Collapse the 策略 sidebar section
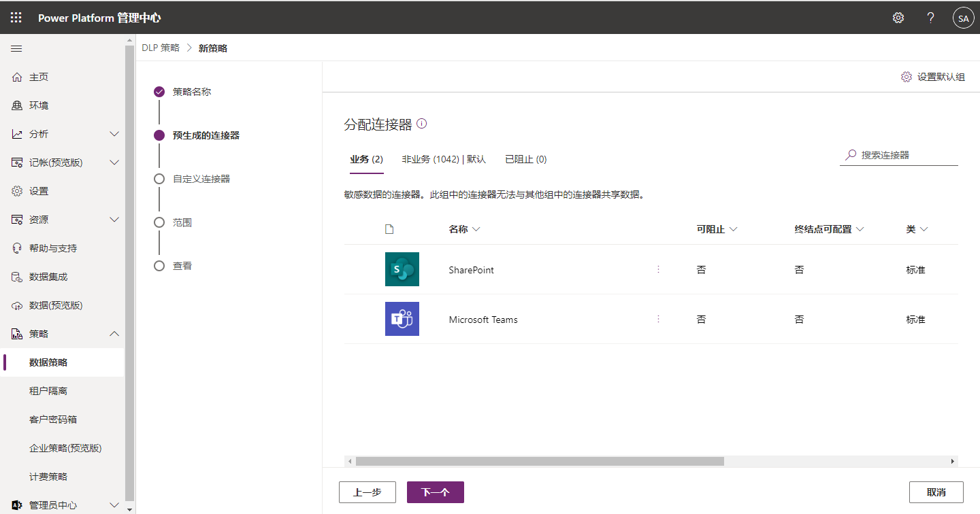Viewport: 980px width, 514px height. tap(114, 334)
